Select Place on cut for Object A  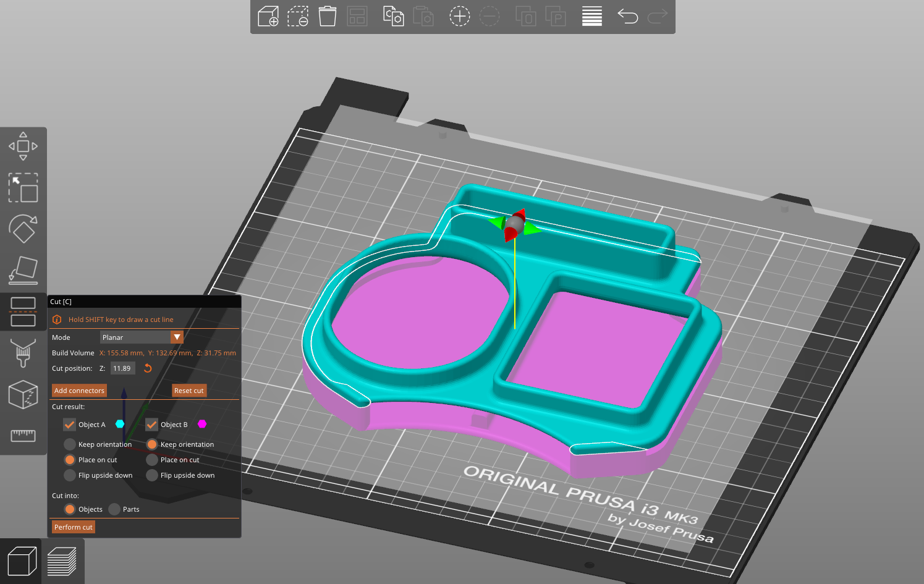[x=70, y=460]
